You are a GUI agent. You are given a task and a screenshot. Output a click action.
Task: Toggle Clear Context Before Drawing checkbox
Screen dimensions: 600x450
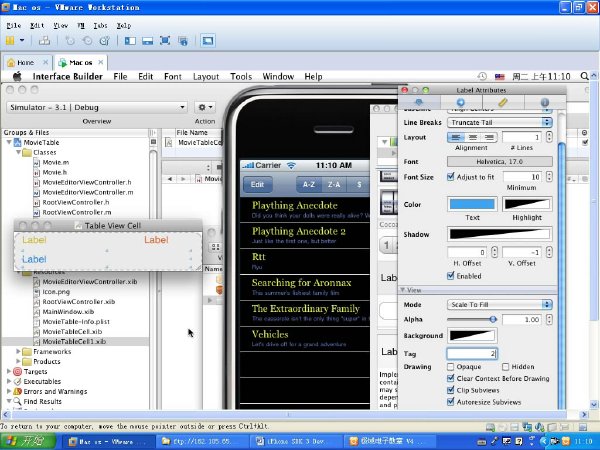[x=450, y=378]
